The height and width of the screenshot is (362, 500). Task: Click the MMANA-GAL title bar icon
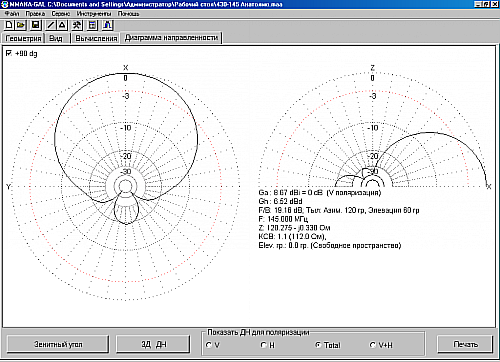click(x=4, y=4)
